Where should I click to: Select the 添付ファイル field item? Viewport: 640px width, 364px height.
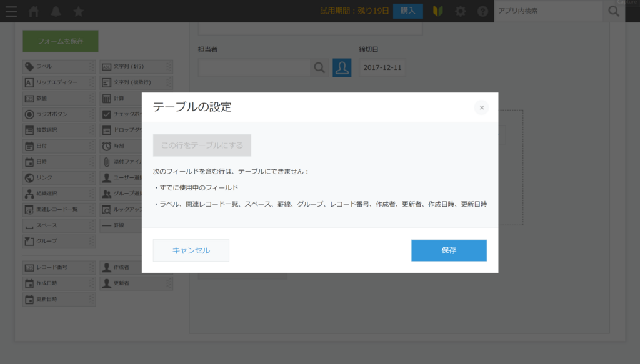pyautogui.click(x=121, y=162)
